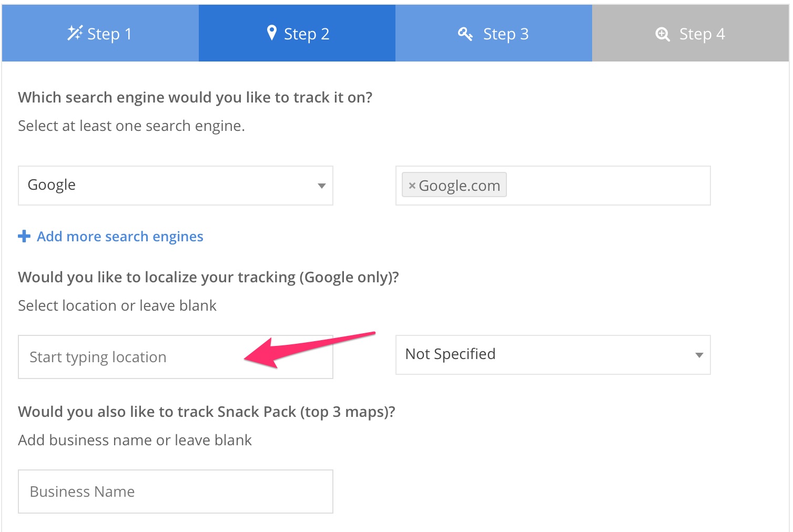Image resolution: width=793 pixels, height=532 pixels.
Task: Click the blue plus icon
Action: click(24, 236)
